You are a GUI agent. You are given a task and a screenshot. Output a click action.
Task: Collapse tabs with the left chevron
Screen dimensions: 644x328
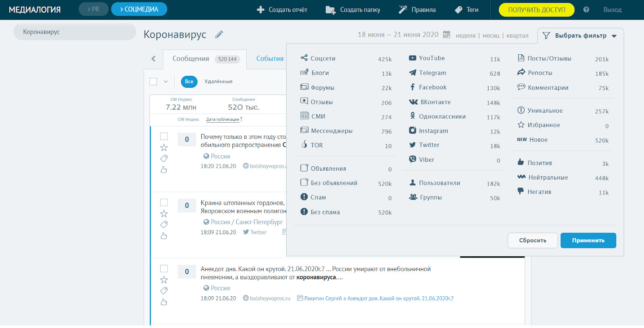click(153, 59)
